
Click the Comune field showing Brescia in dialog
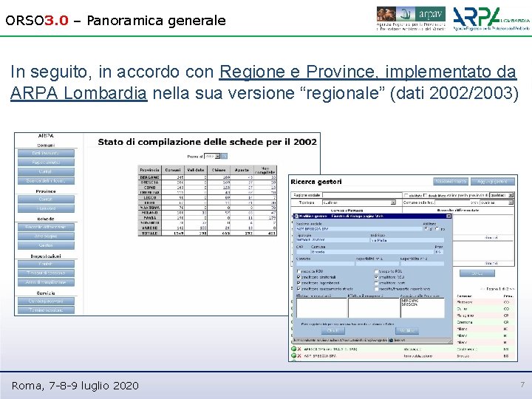(x=372, y=252)
